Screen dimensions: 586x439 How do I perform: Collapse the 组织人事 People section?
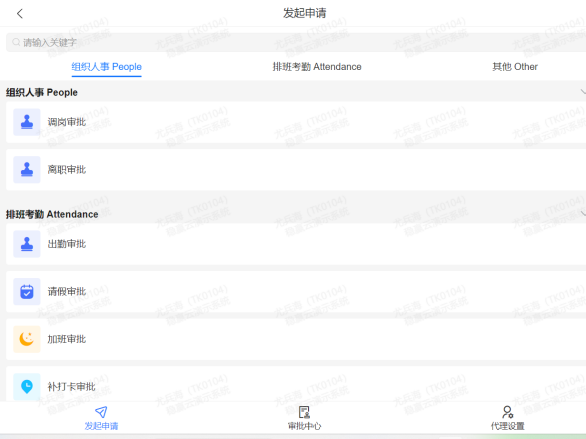click(x=583, y=92)
